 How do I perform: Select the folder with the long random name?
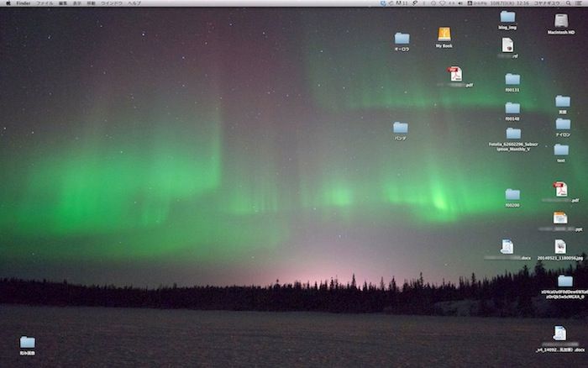tap(564, 281)
